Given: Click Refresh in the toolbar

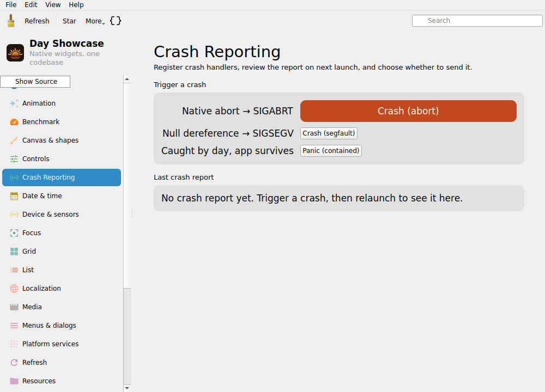Looking at the screenshot, I should (x=37, y=21).
